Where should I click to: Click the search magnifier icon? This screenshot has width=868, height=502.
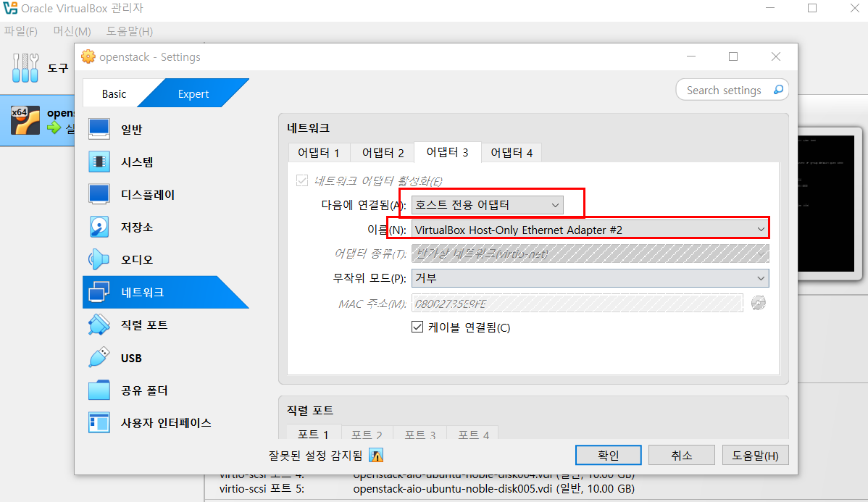778,90
